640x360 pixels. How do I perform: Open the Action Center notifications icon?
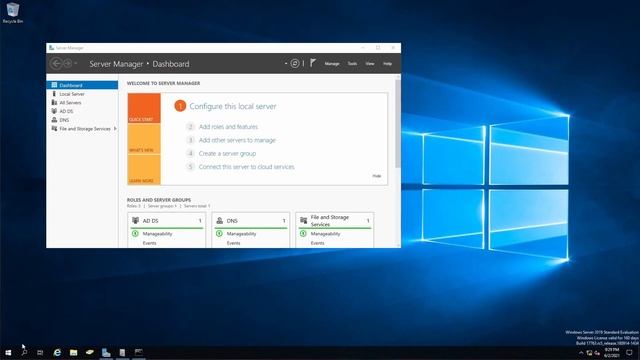point(629,353)
